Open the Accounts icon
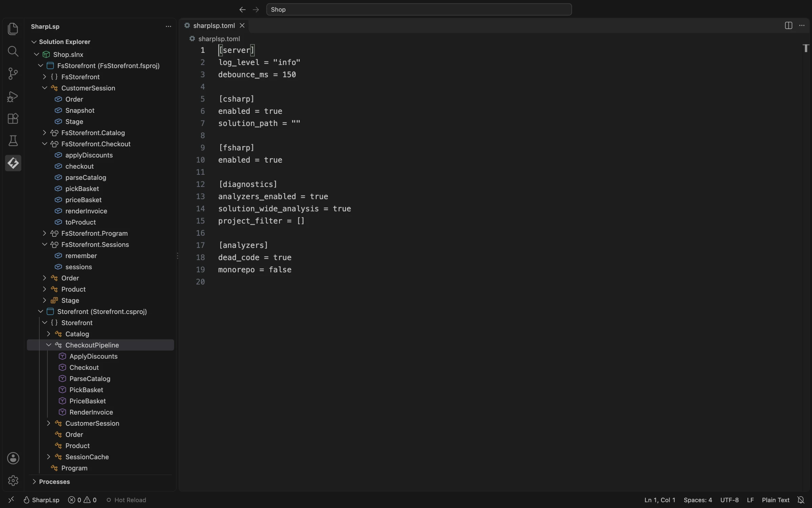This screenshot has width=812, height=508. coord(13,458)
